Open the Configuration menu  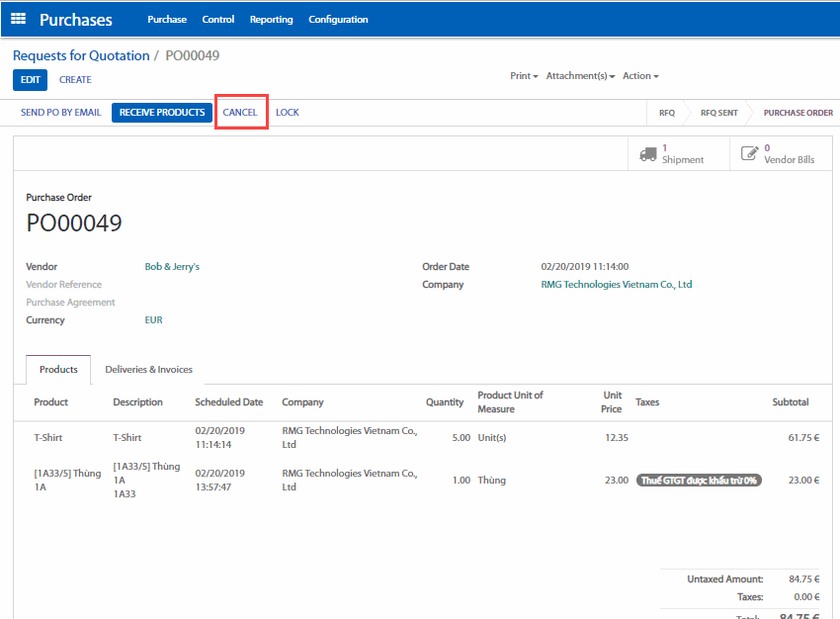click(x=338, y=20)
